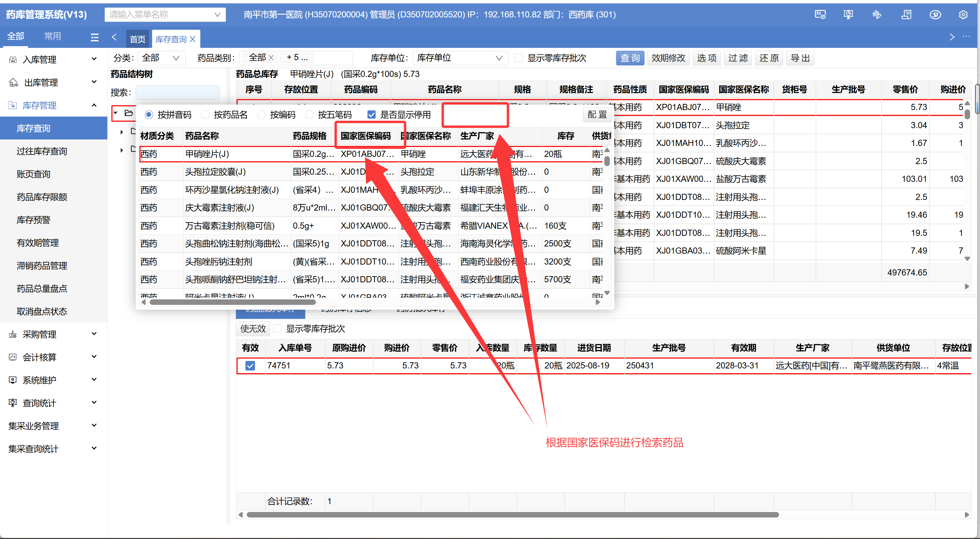This screenshot has width=980, height=539.
Task: Toggle the sidebar menu collapse icon
Action: tap(94, 37)
